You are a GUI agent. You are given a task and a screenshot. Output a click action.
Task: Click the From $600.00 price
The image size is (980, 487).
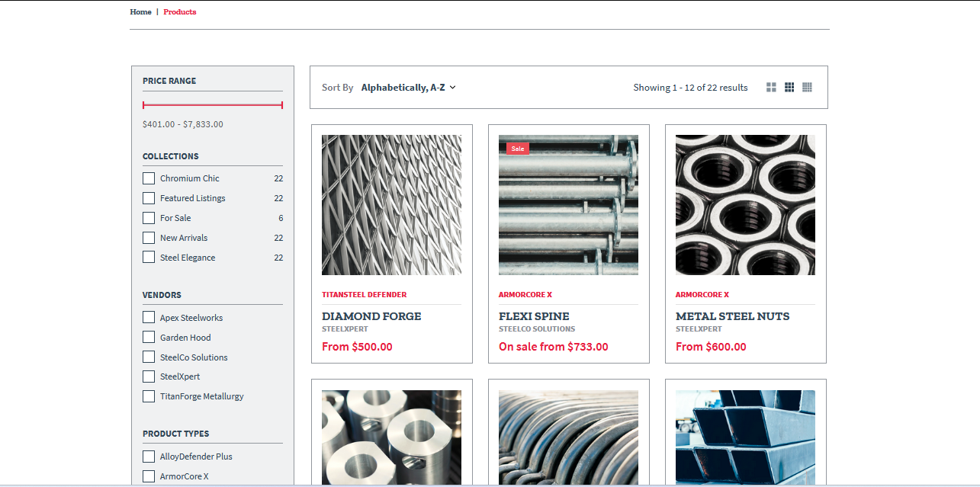coord(711,347)
